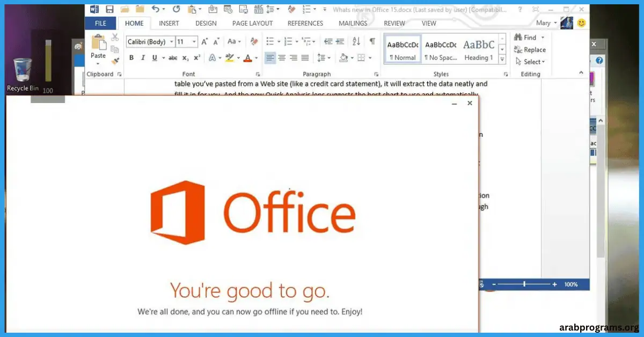Click the Word logo in title bar
The height and width of the screenshot is (337, 644).
[94, 9]
